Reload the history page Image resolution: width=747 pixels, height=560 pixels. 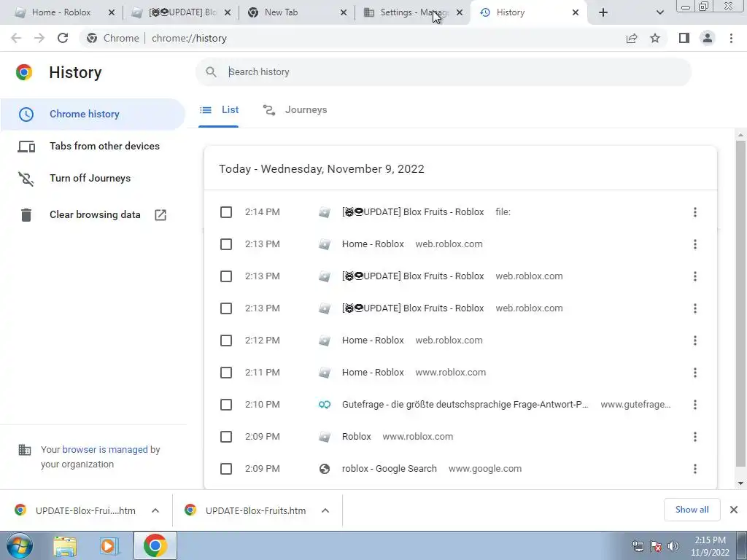[63, 38]
